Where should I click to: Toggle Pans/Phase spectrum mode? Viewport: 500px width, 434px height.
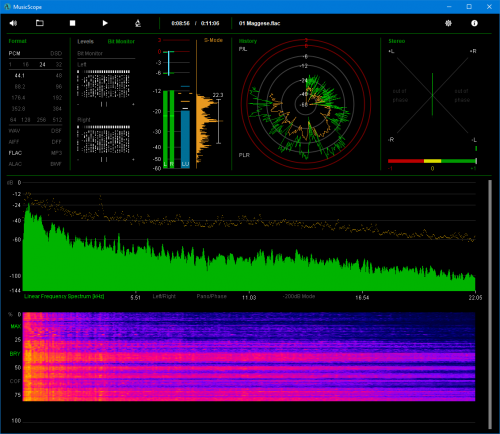pyautogui.click(x=211, y=296)
